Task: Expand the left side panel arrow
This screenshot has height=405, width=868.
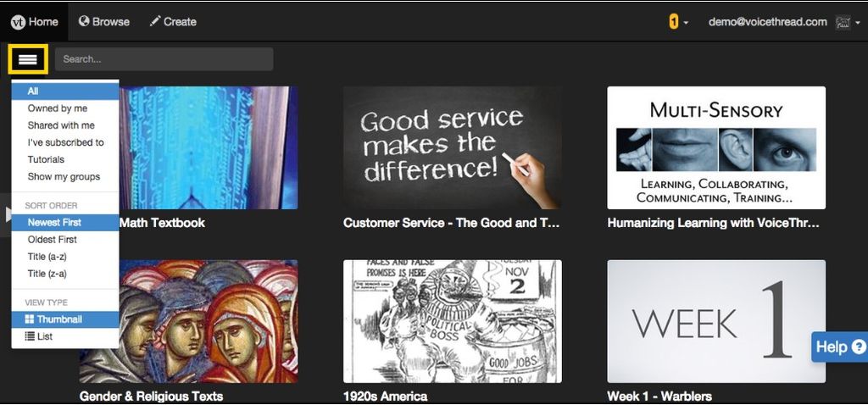Action: point(7,214)
